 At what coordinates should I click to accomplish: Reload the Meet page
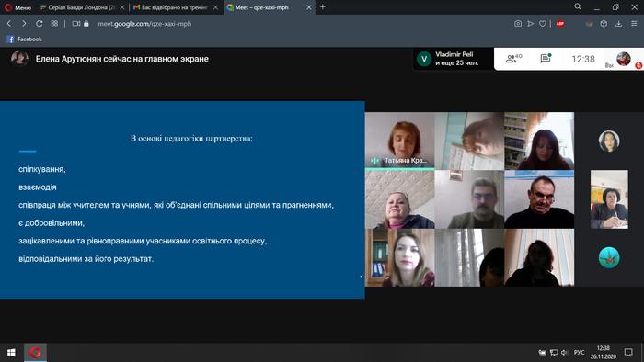40,24
